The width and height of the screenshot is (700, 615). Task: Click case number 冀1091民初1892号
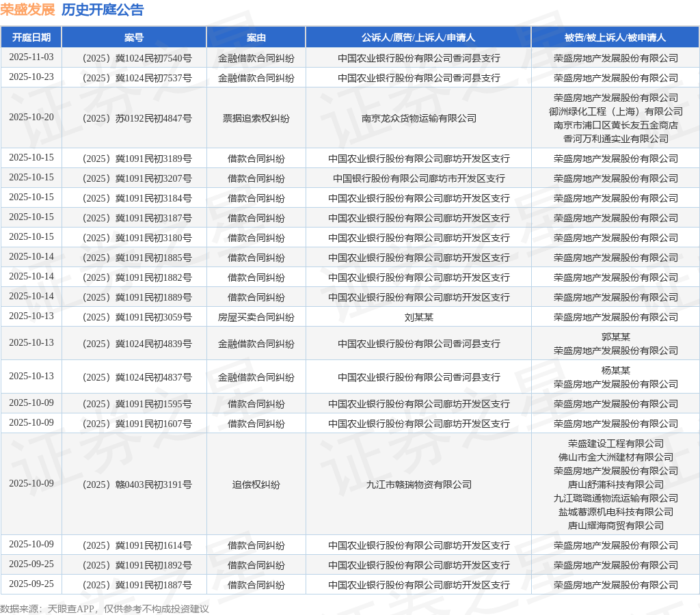click(137, 566)
